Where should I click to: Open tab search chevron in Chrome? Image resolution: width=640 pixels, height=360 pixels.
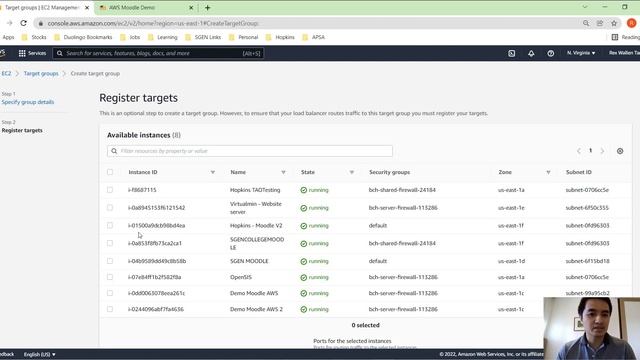(x=585, y=7)
